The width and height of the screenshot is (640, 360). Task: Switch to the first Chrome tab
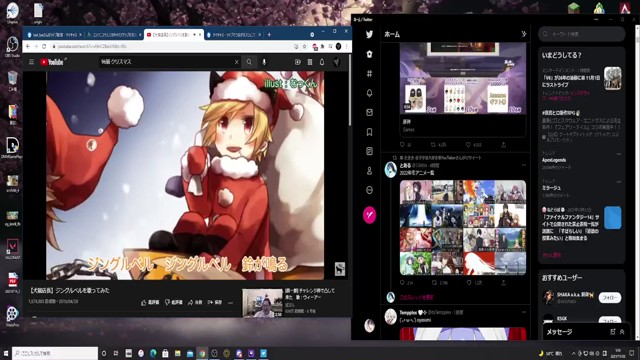(x=54, y=35)
